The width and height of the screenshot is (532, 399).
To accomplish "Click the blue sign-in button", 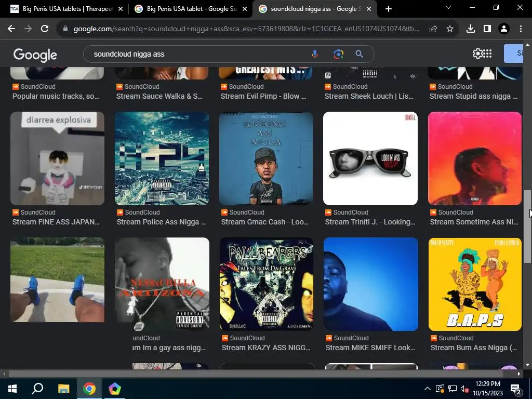I will coord(513,54).
